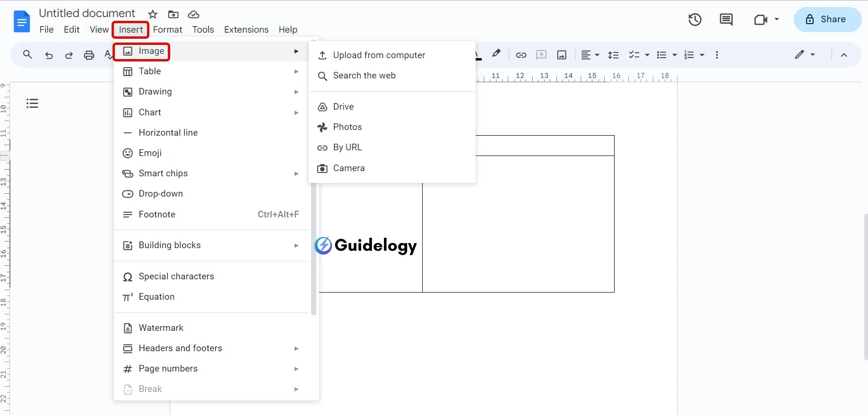The width and height of the screenshot is (868, 415).
Task: Expand the Drawing submenu
Action: click(211, 92)
